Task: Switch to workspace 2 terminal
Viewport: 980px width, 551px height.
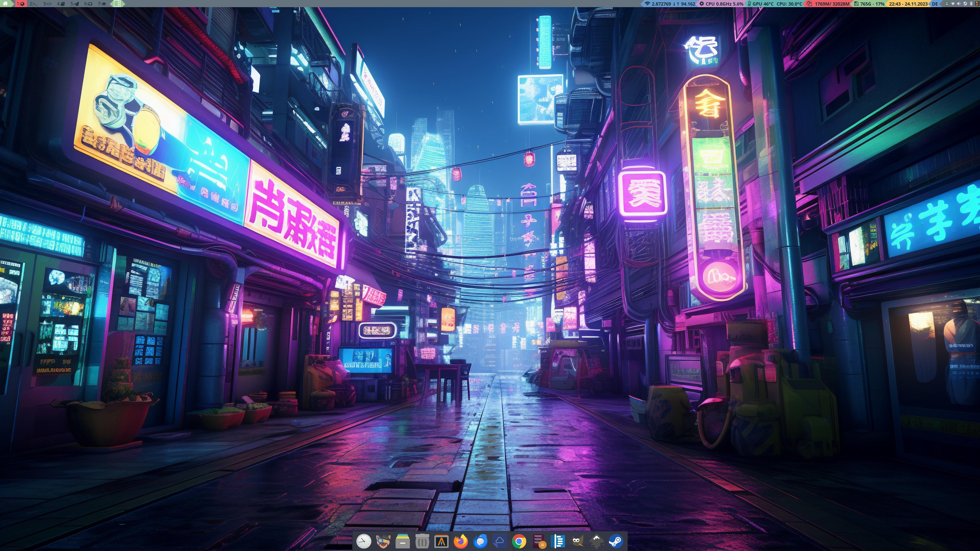Action: [33, 4]
